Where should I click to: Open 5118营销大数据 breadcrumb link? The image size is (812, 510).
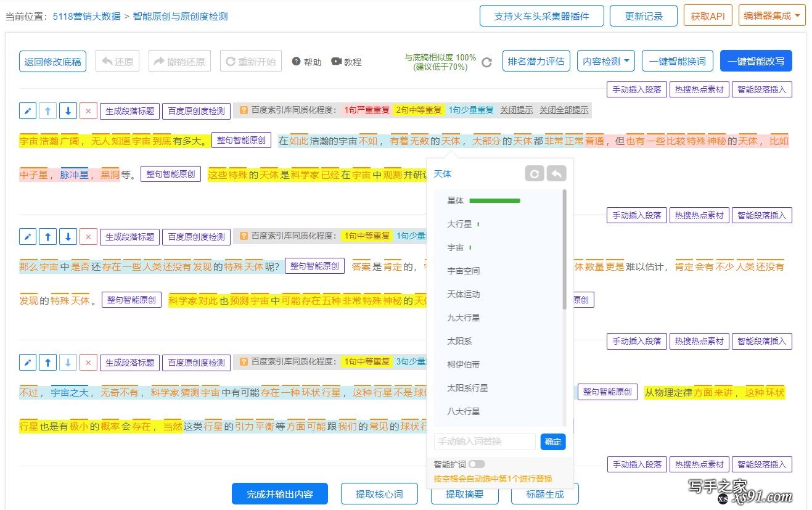point(87,16)
